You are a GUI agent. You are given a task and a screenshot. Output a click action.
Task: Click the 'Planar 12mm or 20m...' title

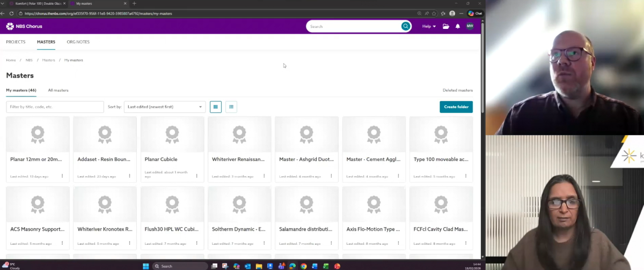point(36,159)
